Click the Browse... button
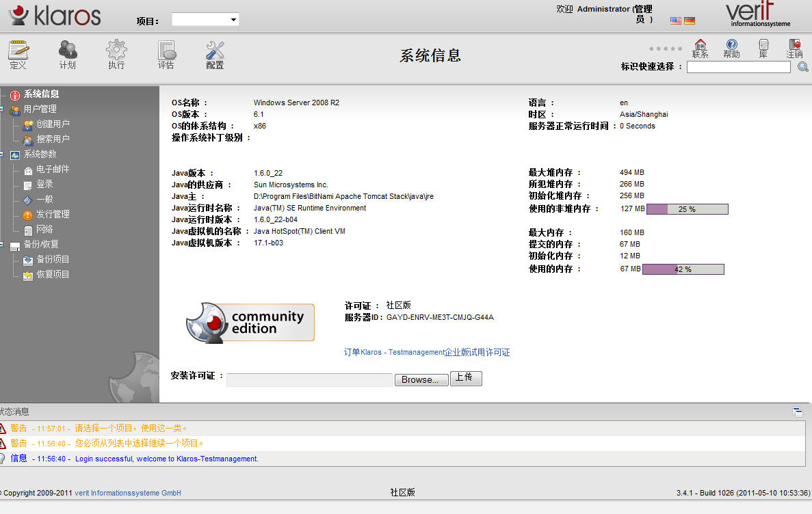812x514 pixels. (421, 380)
